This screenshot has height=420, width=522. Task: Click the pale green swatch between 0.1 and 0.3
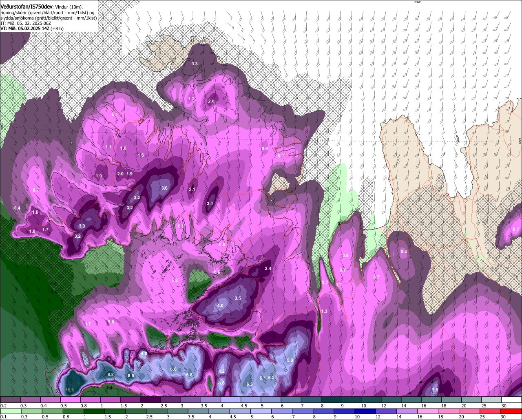click(10, 411)
